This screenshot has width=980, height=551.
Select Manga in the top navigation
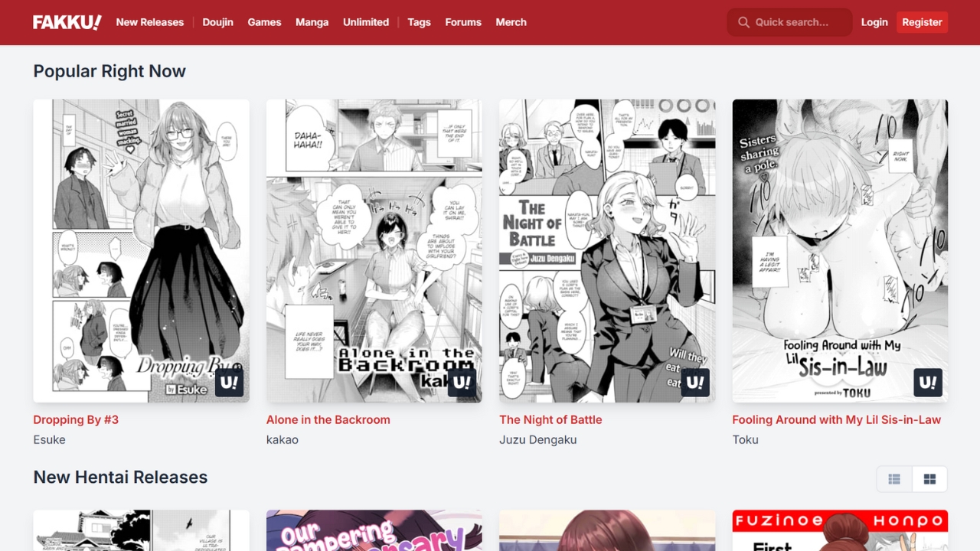tap(312, 22)
